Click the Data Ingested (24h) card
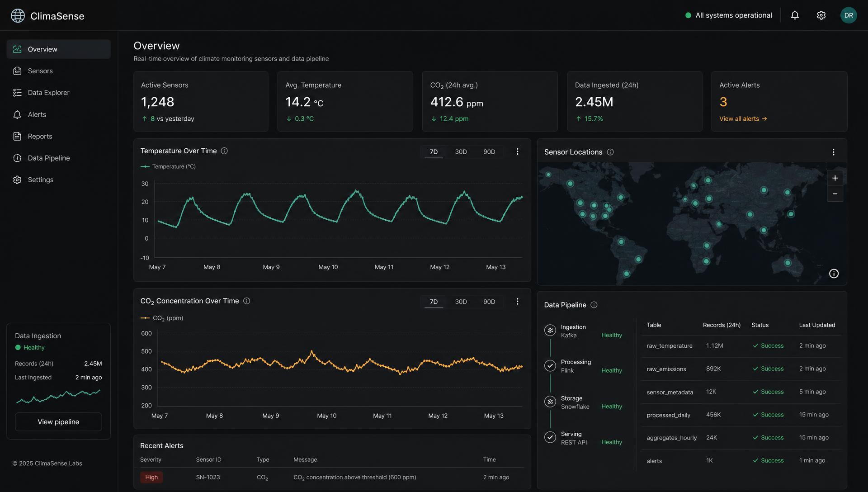The height and width of the screenshot is (492, 868). (634, 101)
